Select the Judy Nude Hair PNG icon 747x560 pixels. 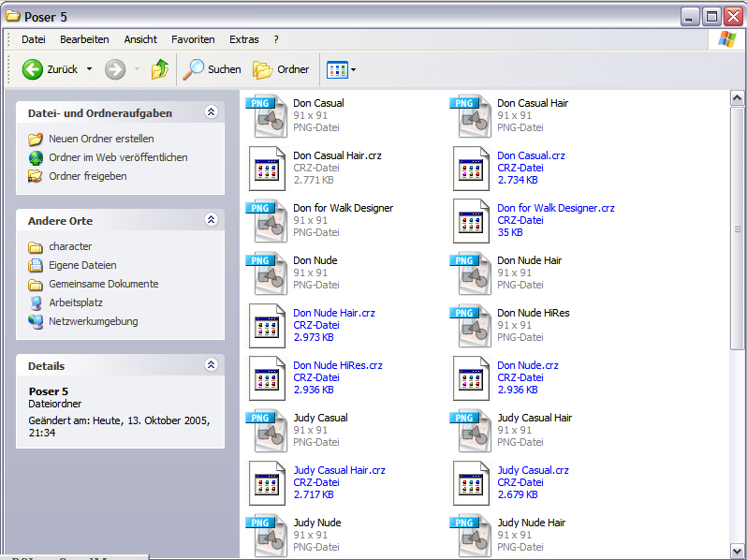coord(471,536)
